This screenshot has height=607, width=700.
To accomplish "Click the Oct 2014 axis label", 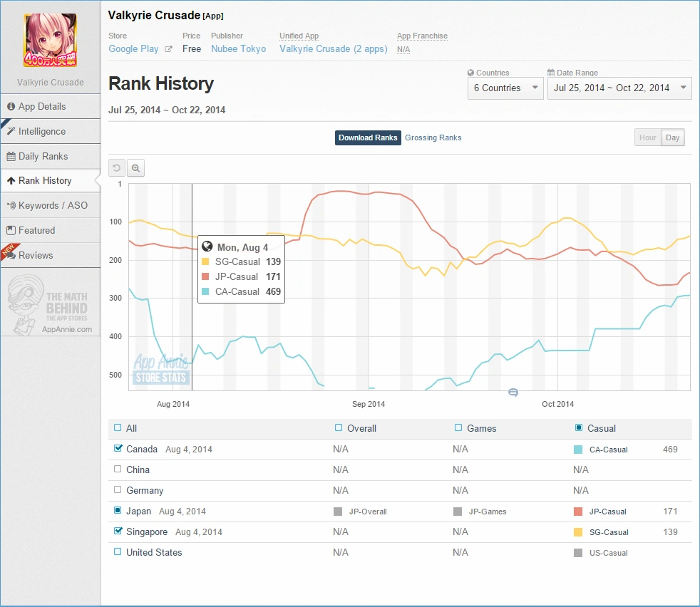I will [557, 404].
